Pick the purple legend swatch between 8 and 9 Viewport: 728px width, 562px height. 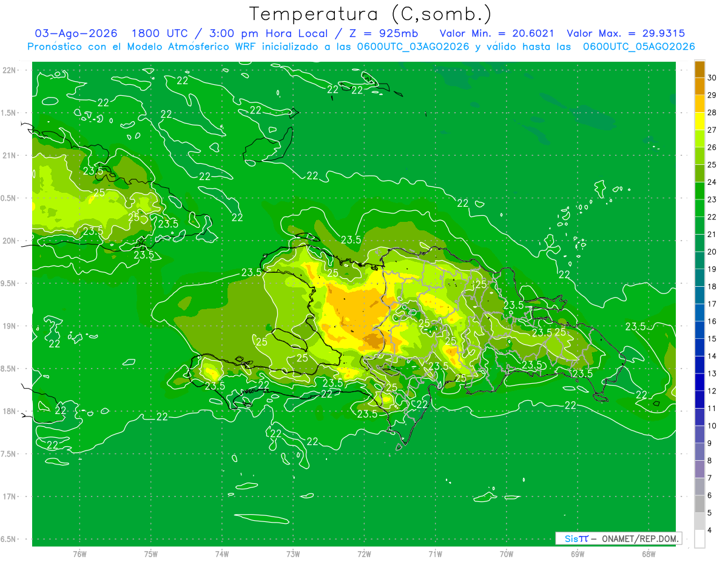(699, 452)
